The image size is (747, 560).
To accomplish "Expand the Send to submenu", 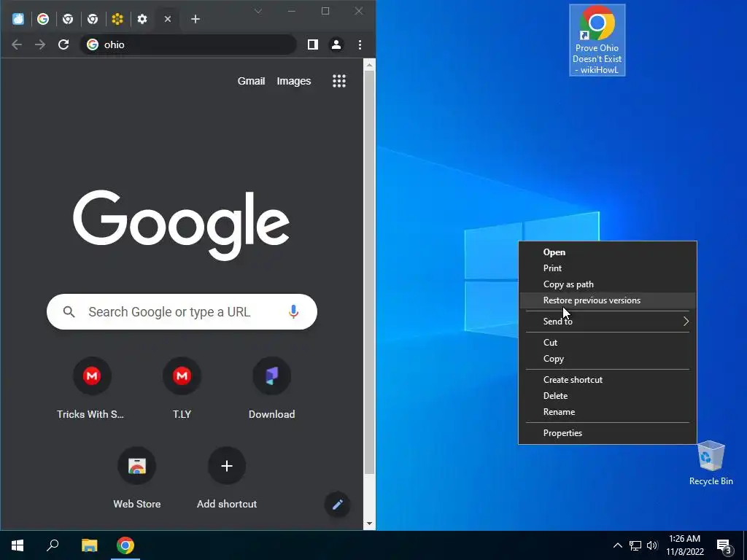I will coord(608,322).
